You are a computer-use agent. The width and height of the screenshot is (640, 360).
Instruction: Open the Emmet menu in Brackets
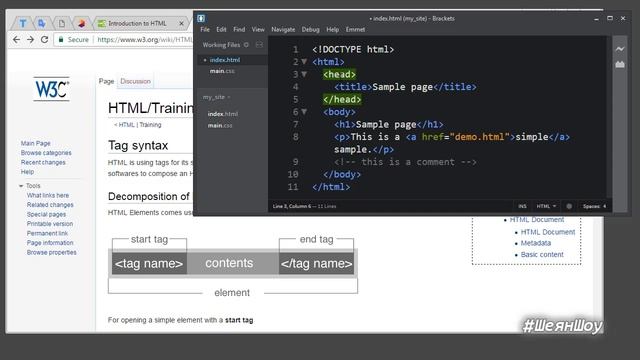(x=355, y=29)
